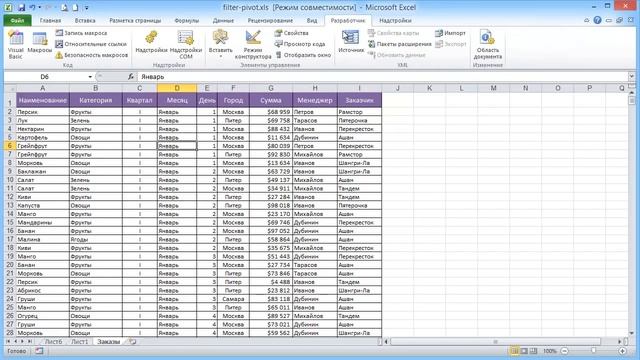The height and width of the screenshot is (360, 640).
Task: Open the Данные tab
Action: pyautogui.click(x=223, y=20)
